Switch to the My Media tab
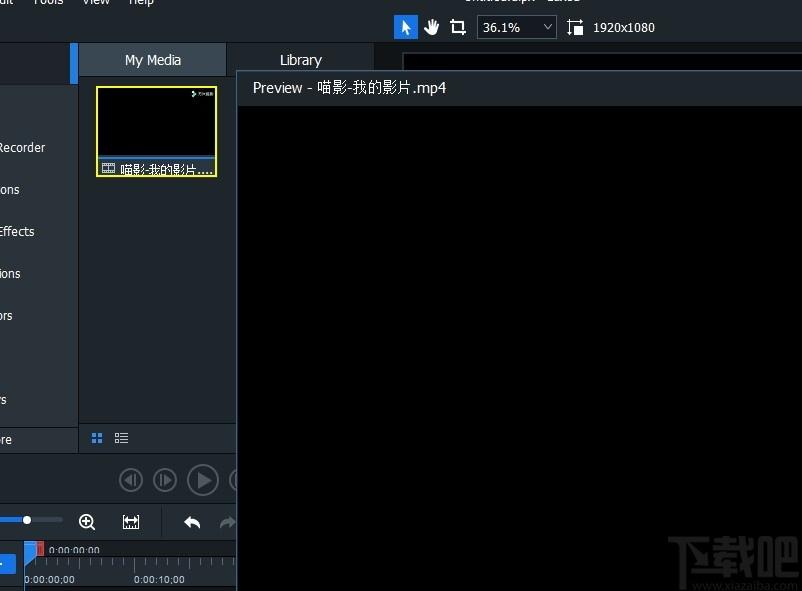The height and width of the screenshot is (591, 802). [x=152, y=60]
